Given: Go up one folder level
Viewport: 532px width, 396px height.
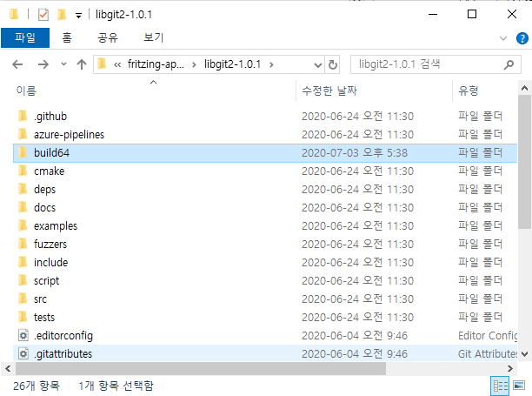Looking at the screenshot, I should click(x=82, y=64).
